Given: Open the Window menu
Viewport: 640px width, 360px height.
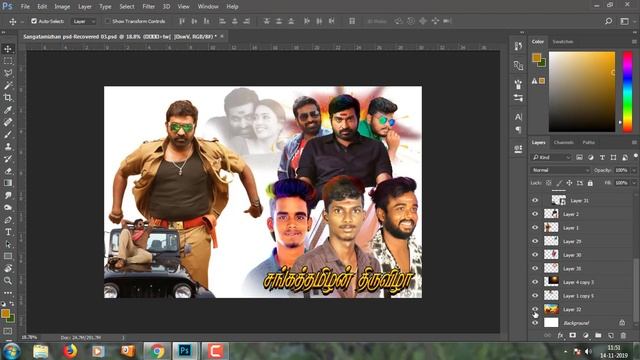Looking at the screenshot, I should (x=208, y=7).
